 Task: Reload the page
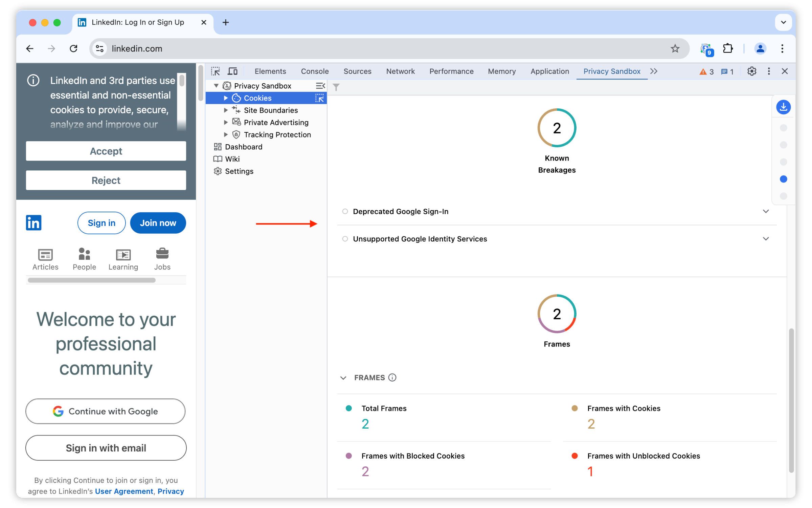coord(73,48)
